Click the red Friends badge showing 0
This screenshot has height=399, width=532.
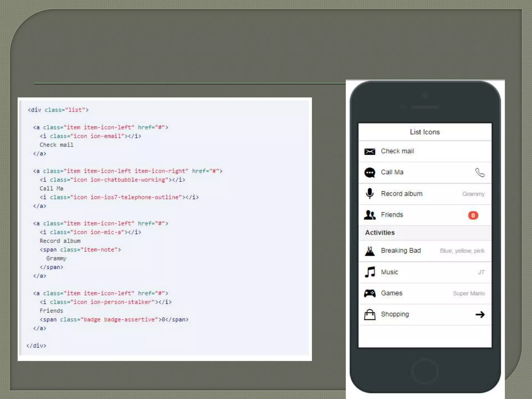point(473,215)
